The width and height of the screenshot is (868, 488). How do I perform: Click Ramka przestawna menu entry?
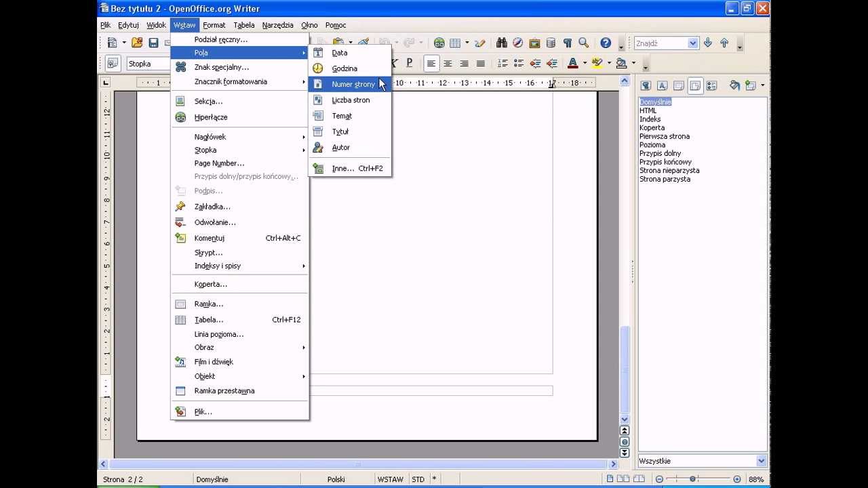tap(240, 390)
